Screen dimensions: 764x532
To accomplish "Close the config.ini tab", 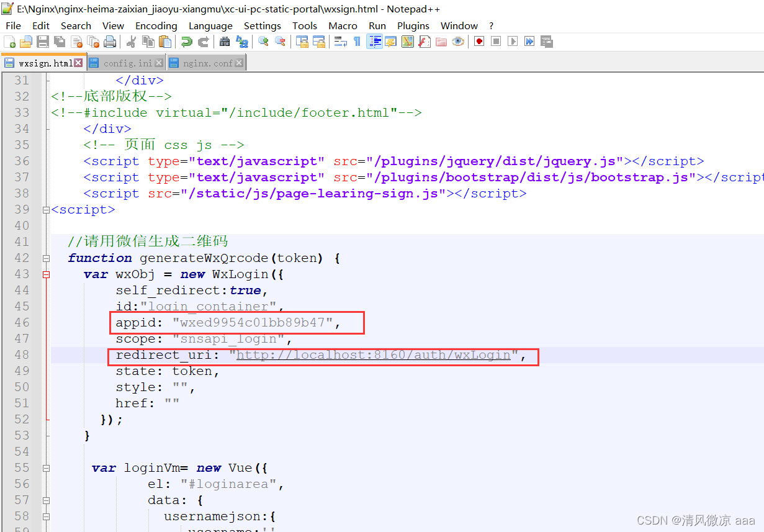I will click(159, 63).
